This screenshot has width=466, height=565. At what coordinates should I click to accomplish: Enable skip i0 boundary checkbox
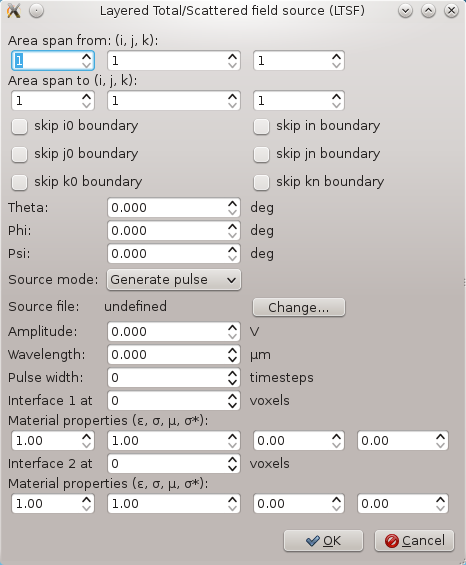(19, 126)
